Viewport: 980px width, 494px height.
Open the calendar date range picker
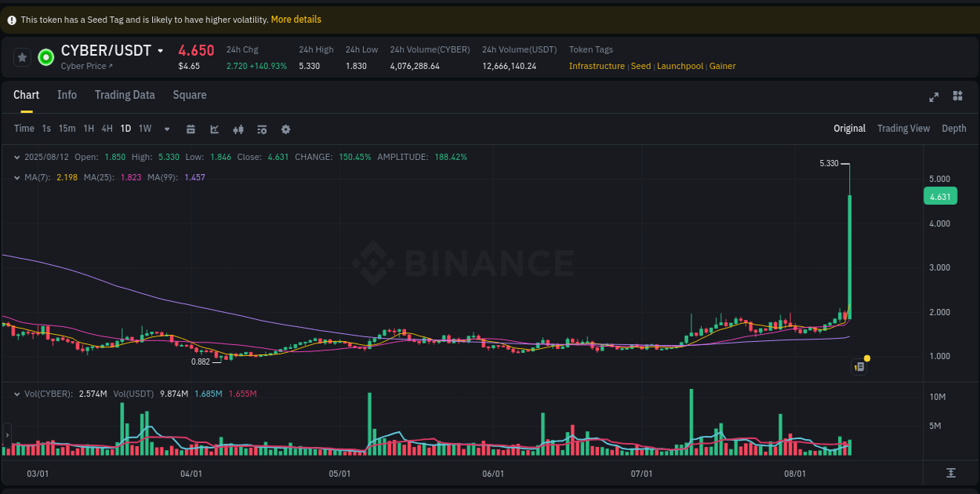pos(191,129)
